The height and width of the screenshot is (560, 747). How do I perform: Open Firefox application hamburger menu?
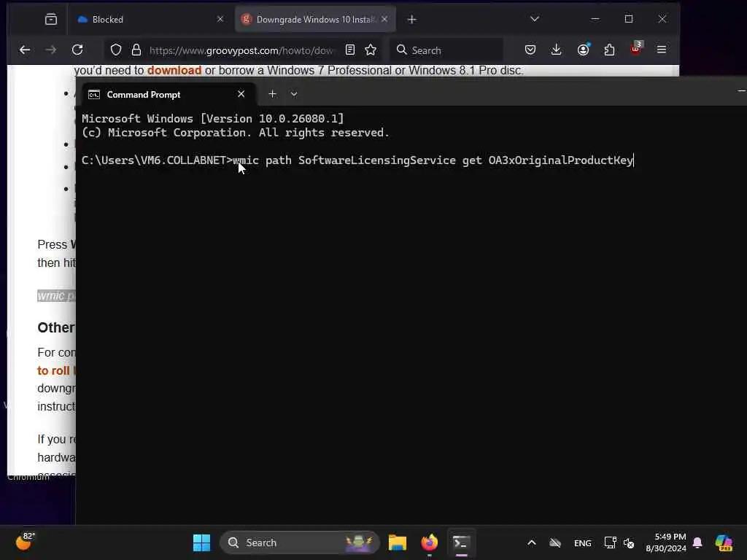pos(662,50)
